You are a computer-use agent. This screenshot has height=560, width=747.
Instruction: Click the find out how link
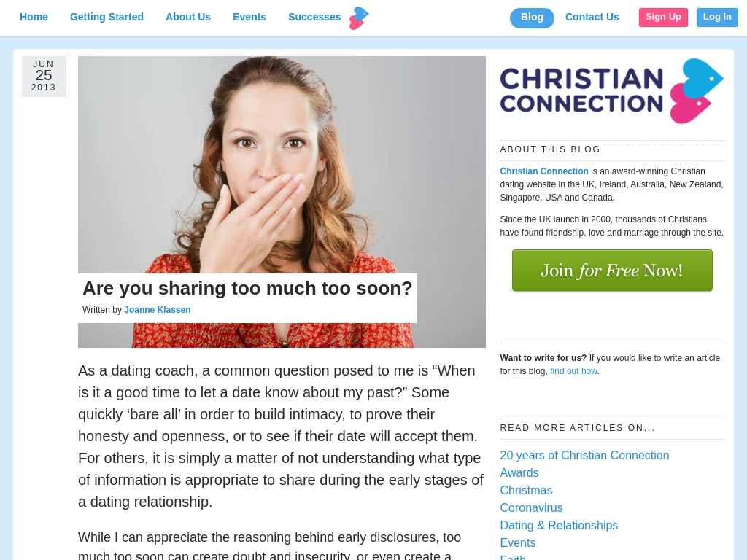(573, 371)
